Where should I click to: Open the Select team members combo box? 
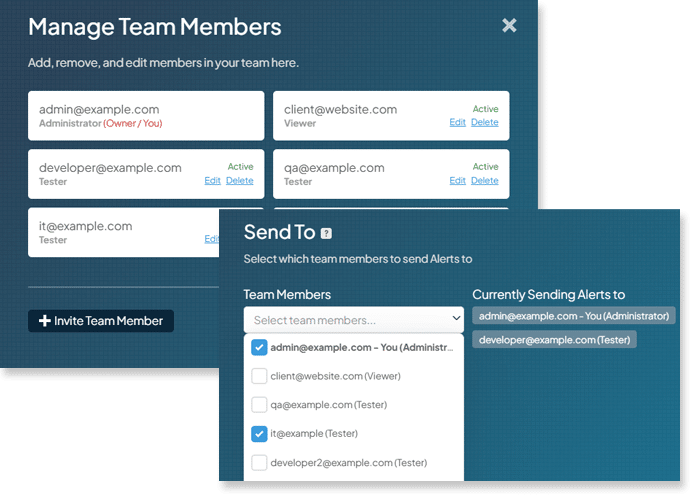[354, 320]
